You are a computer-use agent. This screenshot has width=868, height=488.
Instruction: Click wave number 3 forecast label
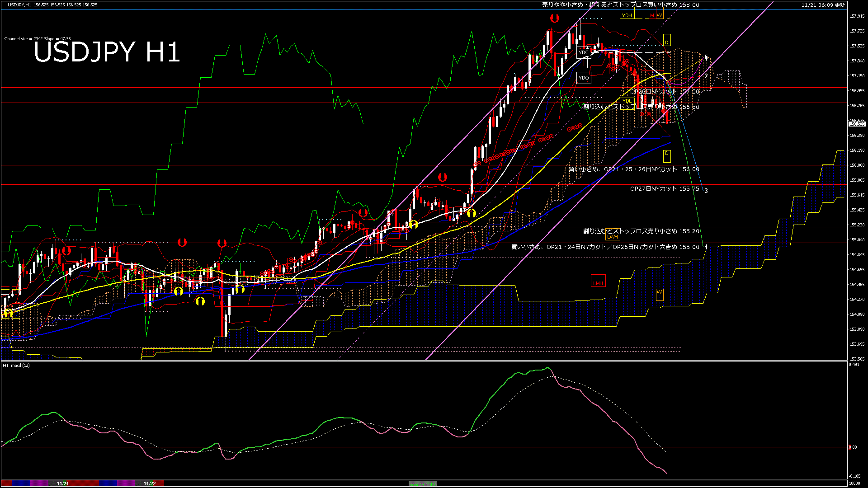click(706, 191)
